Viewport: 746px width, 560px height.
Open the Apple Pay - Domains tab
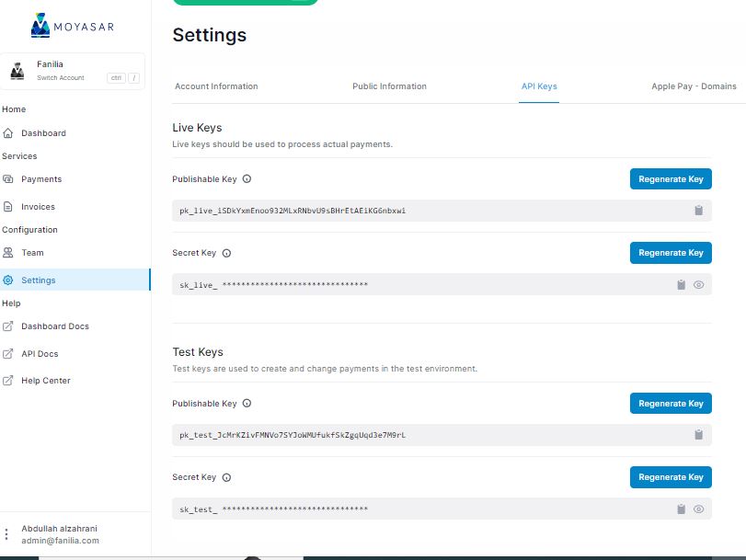pyautogui.click(x=694, y=86)
